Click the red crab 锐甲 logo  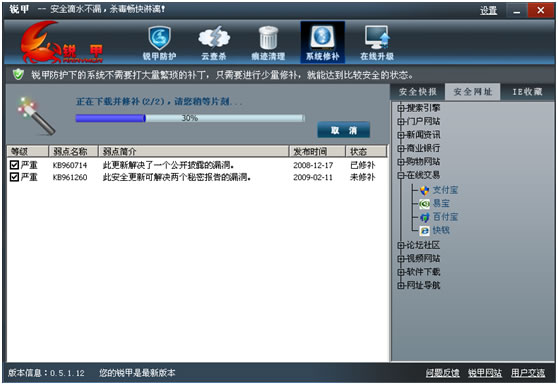tap(61, 42)
